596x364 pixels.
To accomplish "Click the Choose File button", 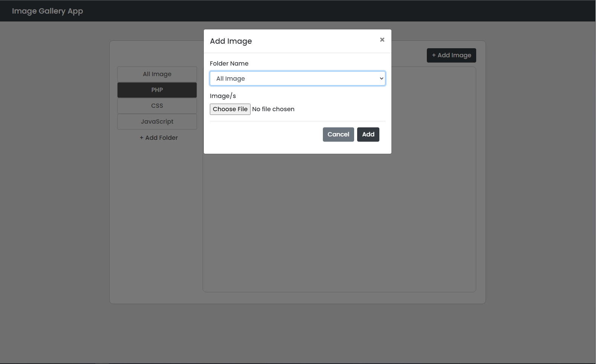I will click(x=230, y=109).
